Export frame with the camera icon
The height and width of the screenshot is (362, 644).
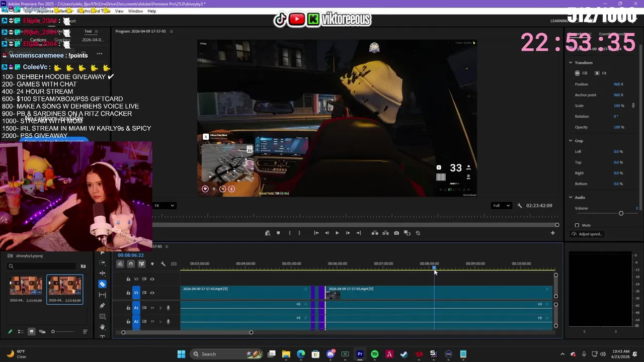(396, 233)
